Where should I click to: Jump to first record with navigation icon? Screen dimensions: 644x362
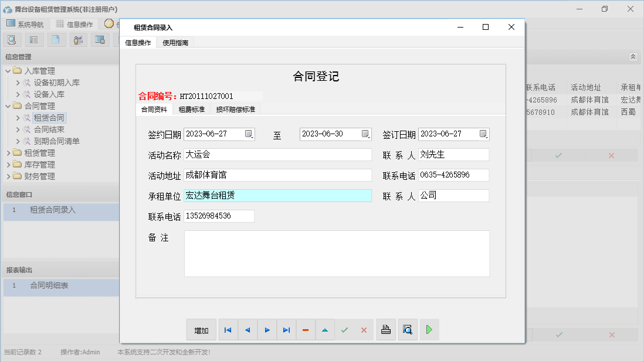click(228, 329)
